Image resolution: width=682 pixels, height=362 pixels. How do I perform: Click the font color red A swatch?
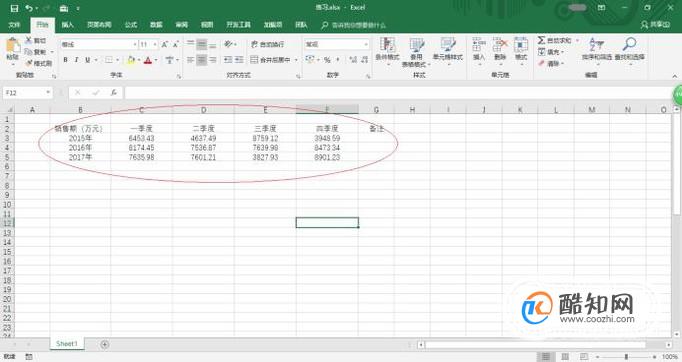click(x=148, y=60)
